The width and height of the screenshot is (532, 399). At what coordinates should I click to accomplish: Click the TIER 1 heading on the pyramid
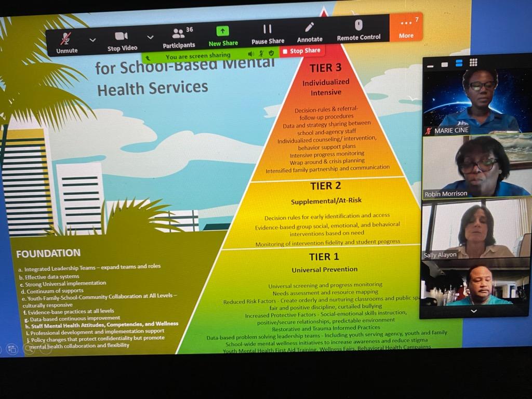[324, 257]
